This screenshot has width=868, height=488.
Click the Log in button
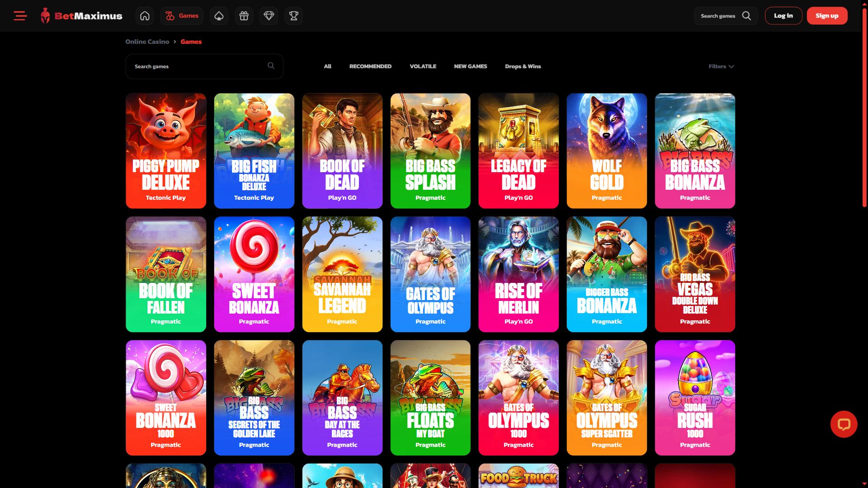[783, 16]
